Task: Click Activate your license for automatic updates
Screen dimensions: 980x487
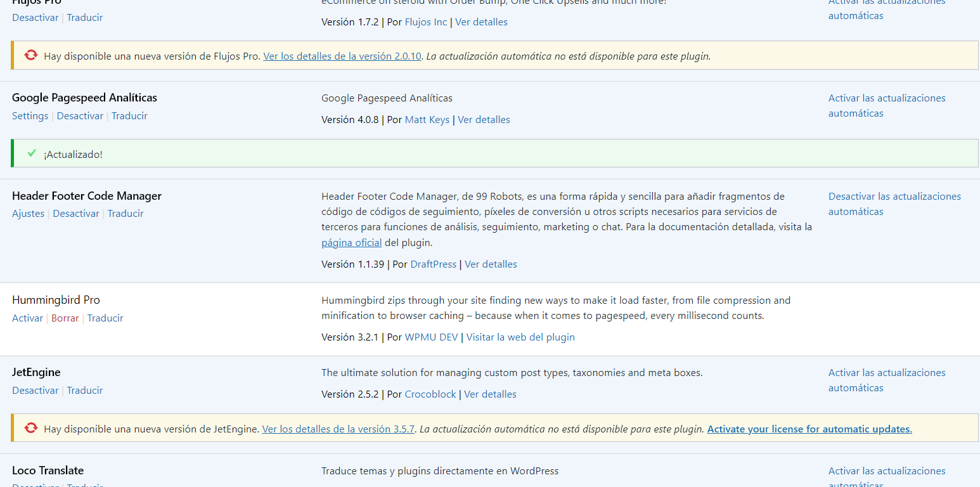Action: click(809, 429)
